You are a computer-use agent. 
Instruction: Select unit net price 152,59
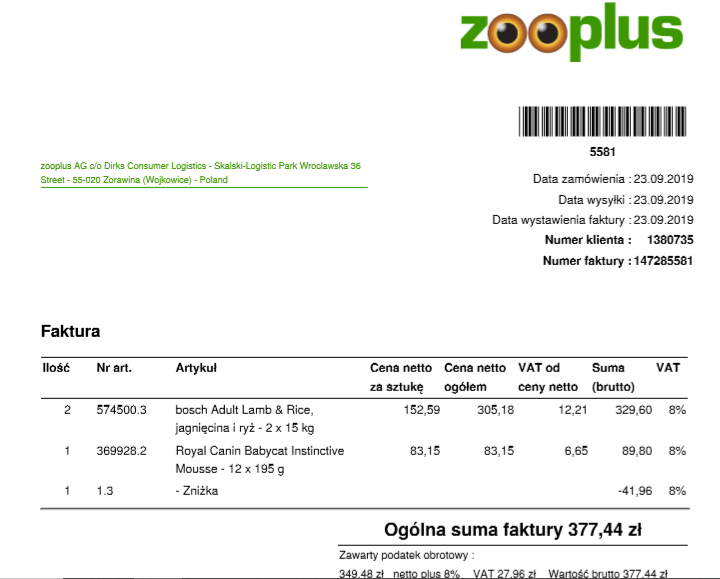pyautogui.click(x=422, y=410)
